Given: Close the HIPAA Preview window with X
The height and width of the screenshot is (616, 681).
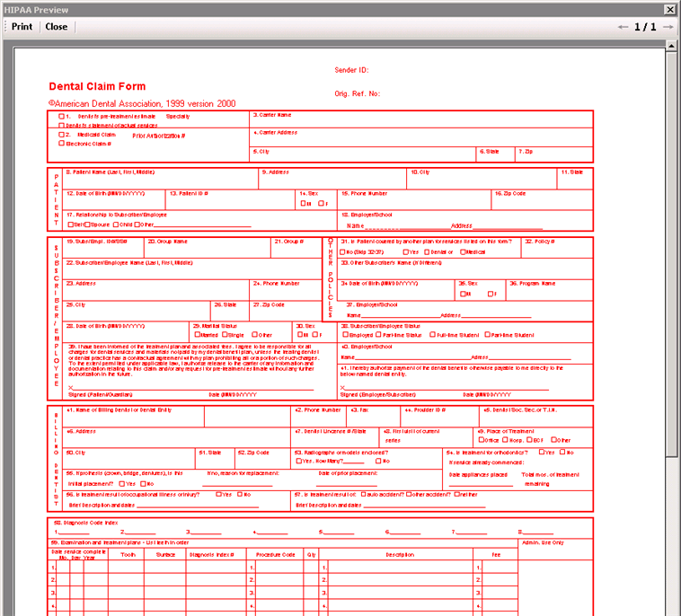Looking at the screenshot, I should [669, 9].
